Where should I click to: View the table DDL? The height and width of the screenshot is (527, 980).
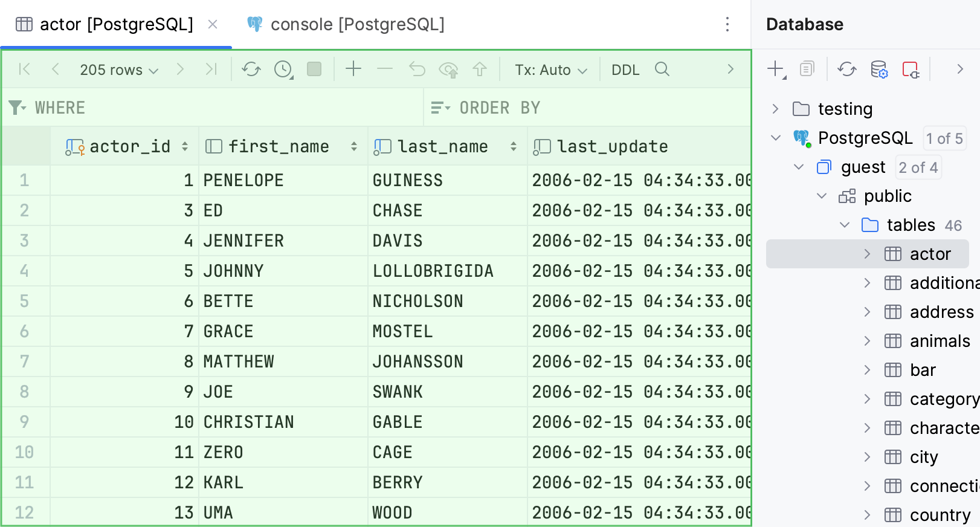[x=625, y=70]
